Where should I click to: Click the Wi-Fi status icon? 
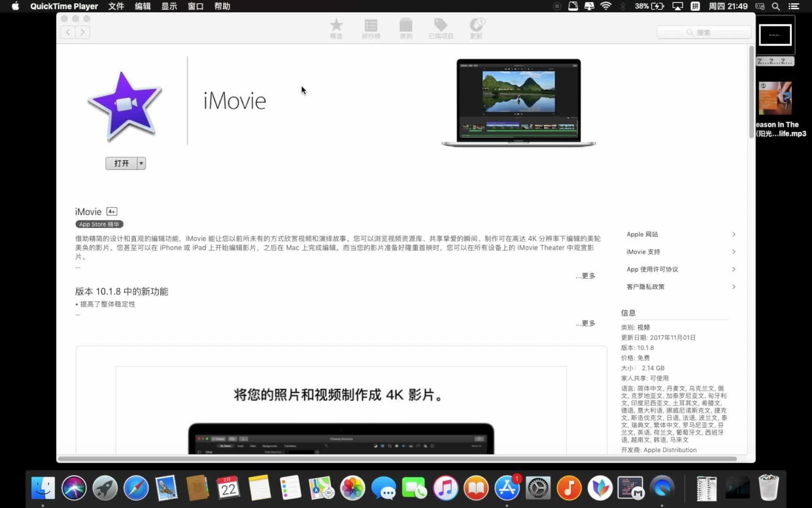(x=606, y=6)
